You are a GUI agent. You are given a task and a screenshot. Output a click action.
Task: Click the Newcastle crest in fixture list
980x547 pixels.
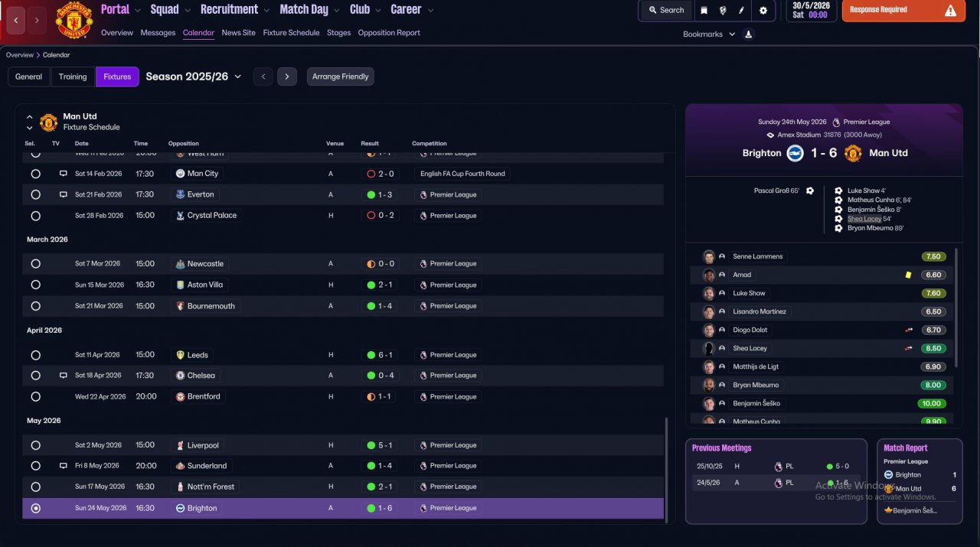point(180,264)
